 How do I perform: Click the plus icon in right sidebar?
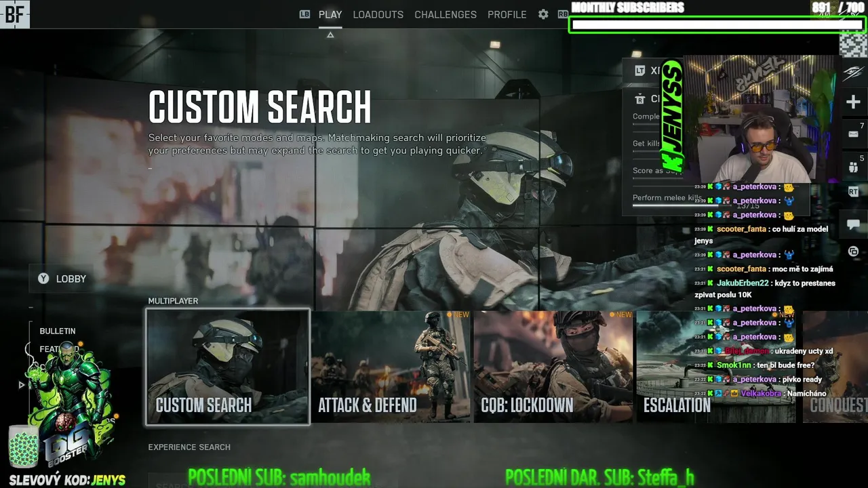click(853, 102)
